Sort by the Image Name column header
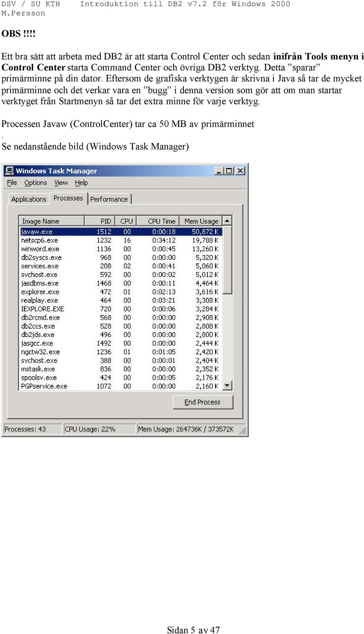364x634 pixels. [52, 221]
